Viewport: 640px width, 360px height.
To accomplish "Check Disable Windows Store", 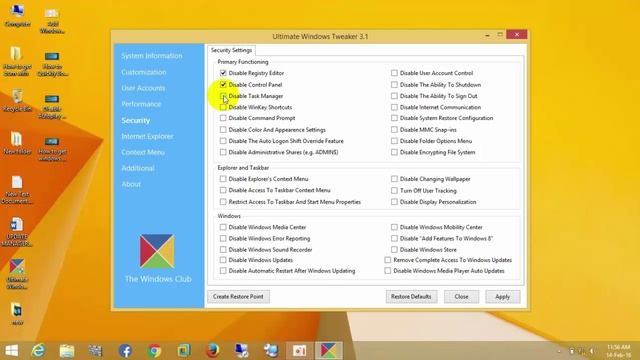I will coord(394,249).
